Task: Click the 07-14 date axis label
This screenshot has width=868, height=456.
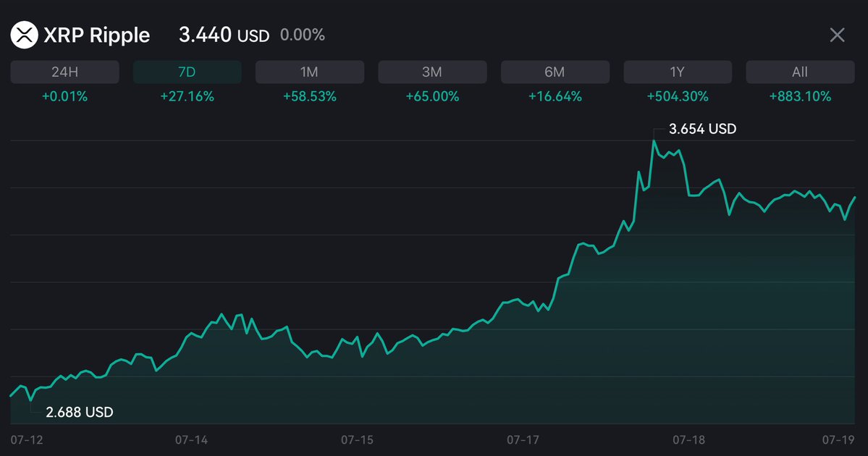Action: [x=192, y=440]
